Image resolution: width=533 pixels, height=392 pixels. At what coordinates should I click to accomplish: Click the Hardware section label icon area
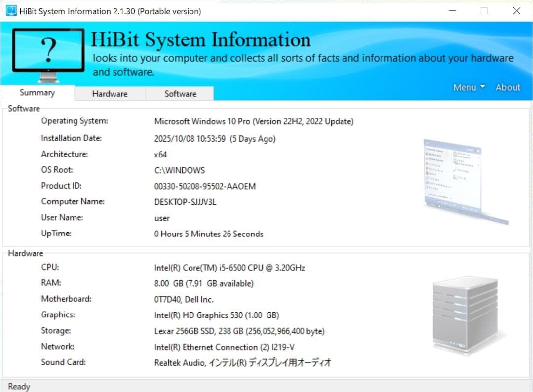tap(25, 253)
